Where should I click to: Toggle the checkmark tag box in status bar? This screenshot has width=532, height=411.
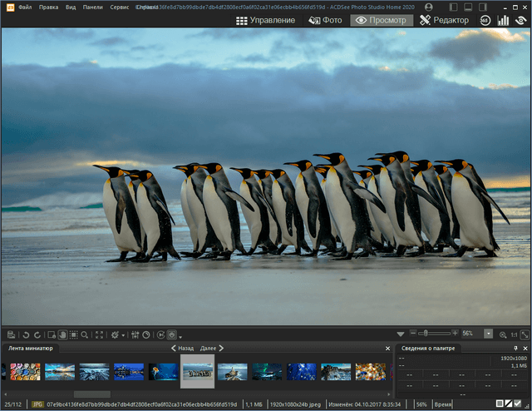point(518,404)
